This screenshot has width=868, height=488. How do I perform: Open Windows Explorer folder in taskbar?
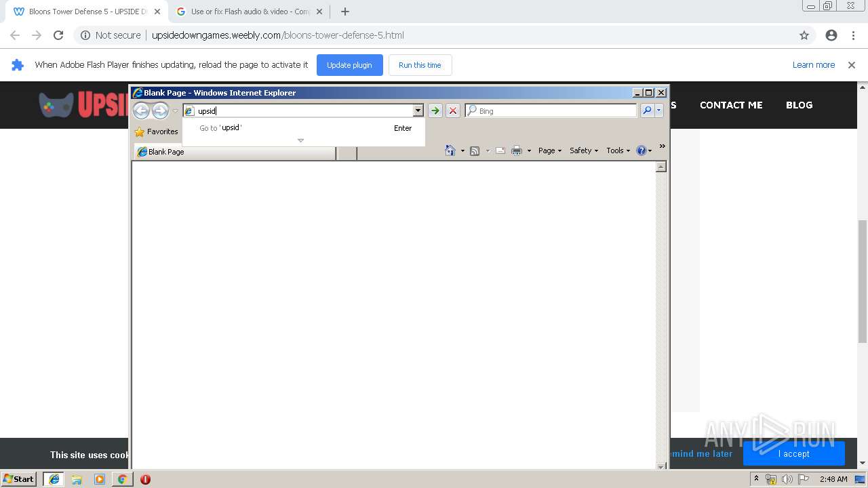[x=77, y=479]
